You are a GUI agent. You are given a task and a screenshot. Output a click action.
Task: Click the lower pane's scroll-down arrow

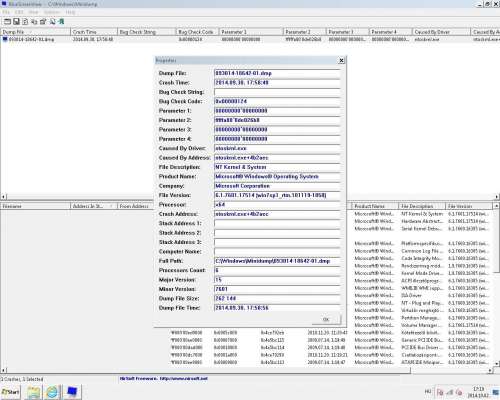497,364
